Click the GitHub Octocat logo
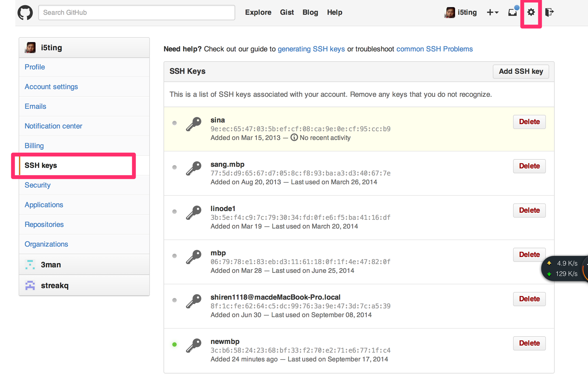588x374 pixels. 25,13
